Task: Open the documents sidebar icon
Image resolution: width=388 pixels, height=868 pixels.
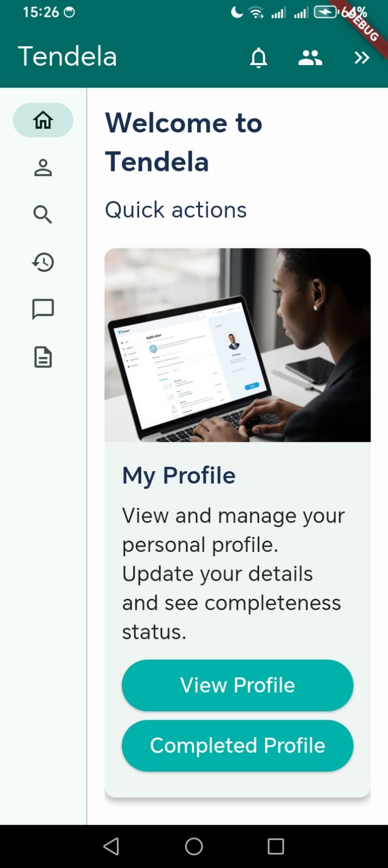Action: (x=43, y=358)
